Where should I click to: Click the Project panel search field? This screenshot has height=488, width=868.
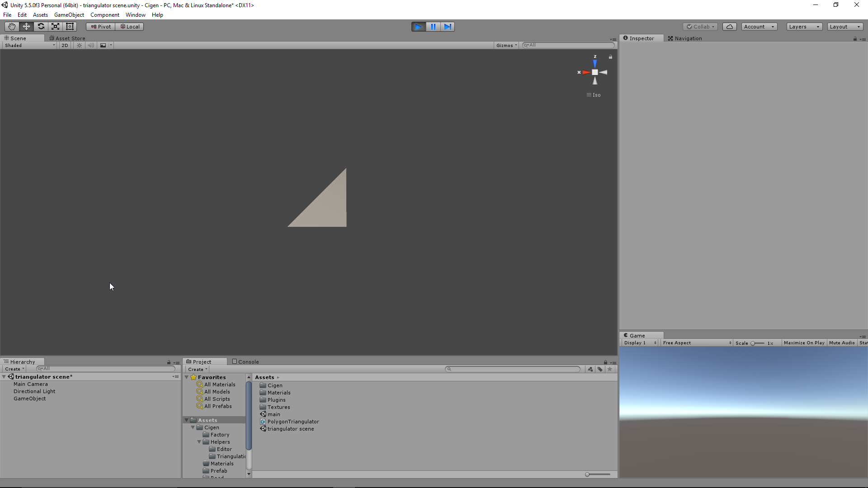[x=513, y=369]
